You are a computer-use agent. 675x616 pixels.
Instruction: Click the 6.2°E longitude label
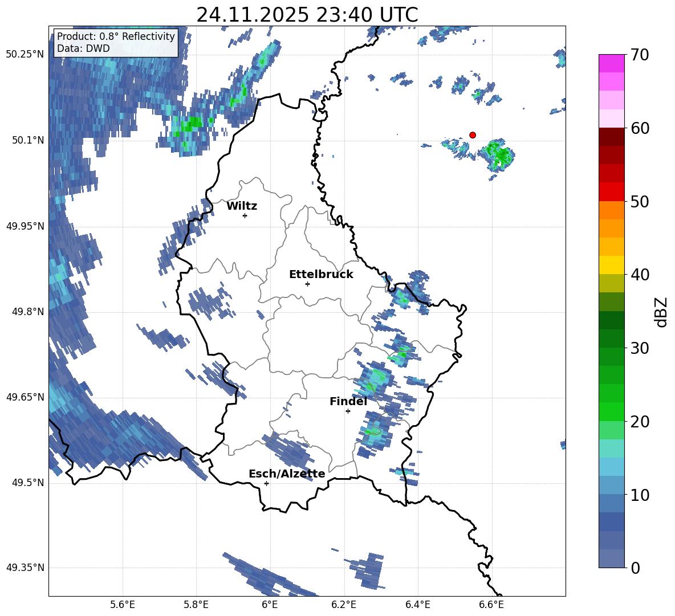tap(344, 605)
